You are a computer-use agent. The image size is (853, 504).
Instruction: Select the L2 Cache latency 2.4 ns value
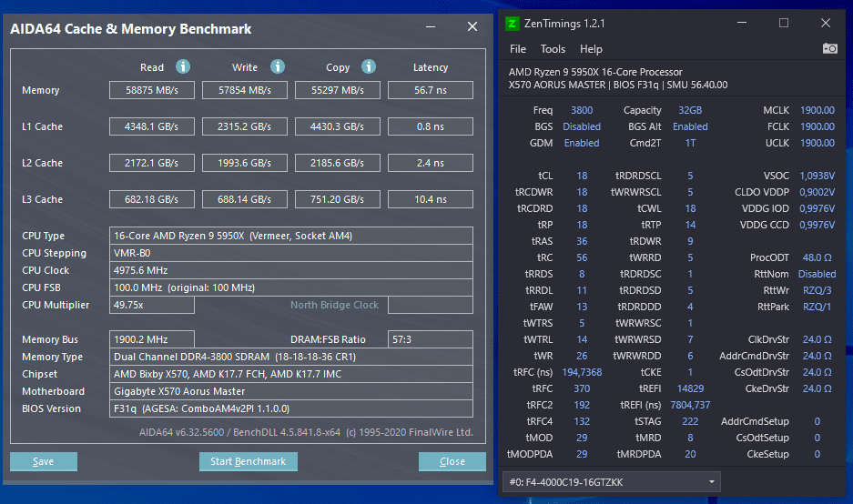click(431, 163)
